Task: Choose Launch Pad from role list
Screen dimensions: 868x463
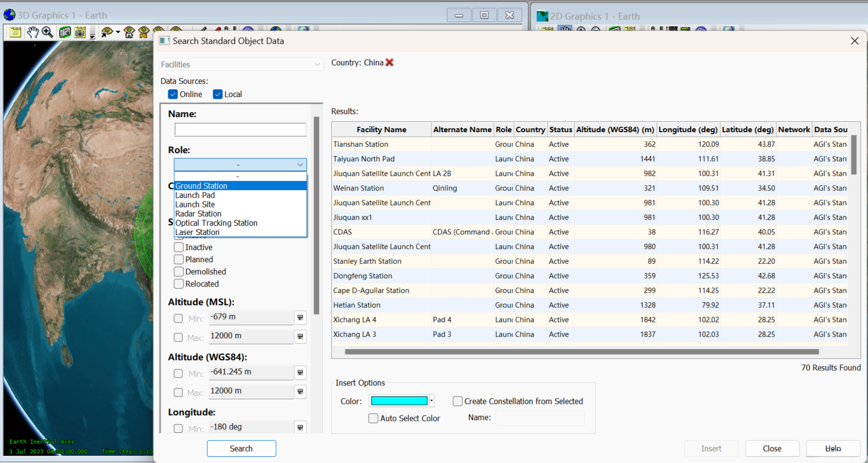Action: (195, 195)
